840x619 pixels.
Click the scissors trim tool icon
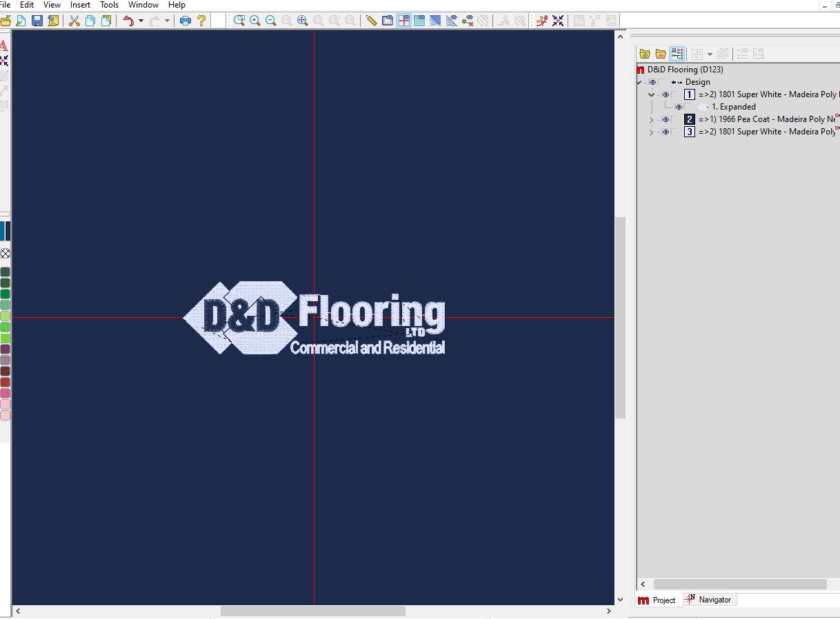[542, 21]
